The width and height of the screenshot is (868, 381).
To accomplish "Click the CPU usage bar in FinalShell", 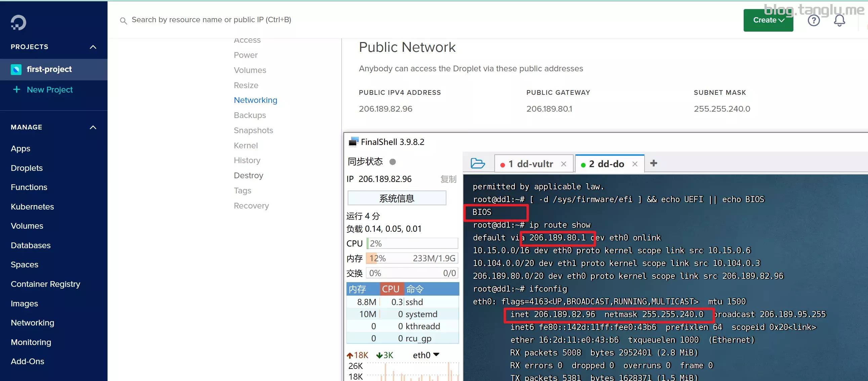I will 412,243.
